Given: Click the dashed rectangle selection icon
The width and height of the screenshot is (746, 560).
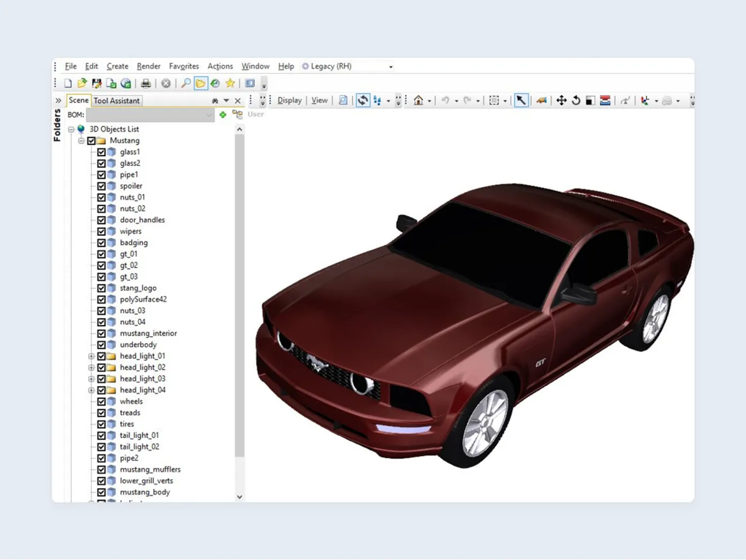Looking at the screenshot, I should tap(494, 100).
